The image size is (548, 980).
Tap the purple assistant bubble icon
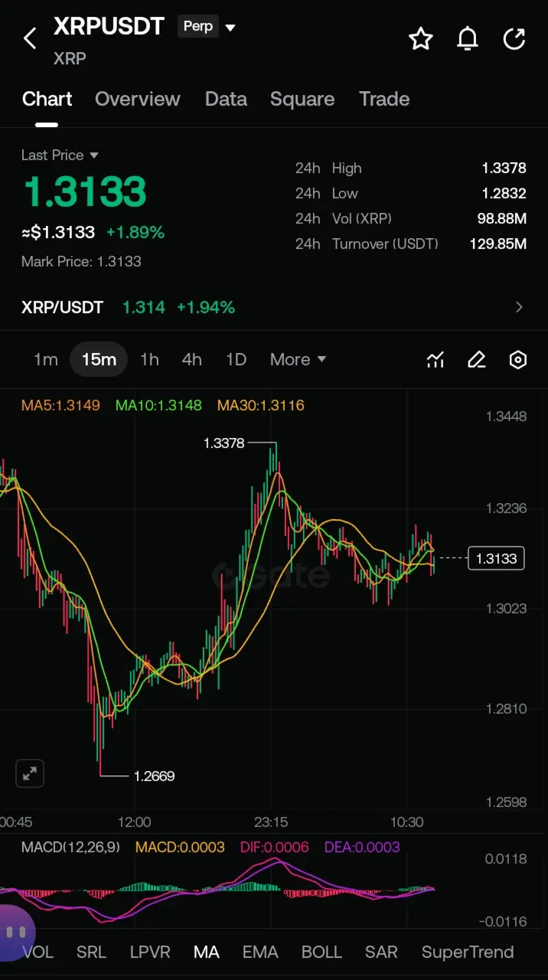pos(17,933)
